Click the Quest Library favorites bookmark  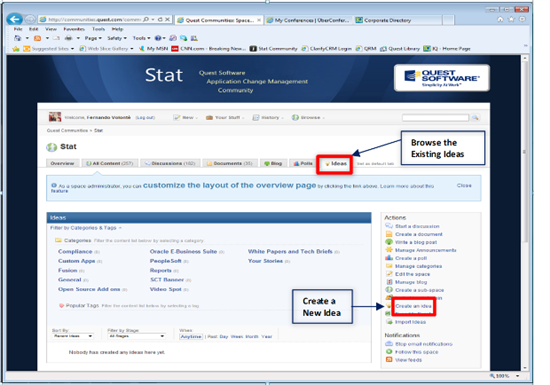(x=400, y=49)
